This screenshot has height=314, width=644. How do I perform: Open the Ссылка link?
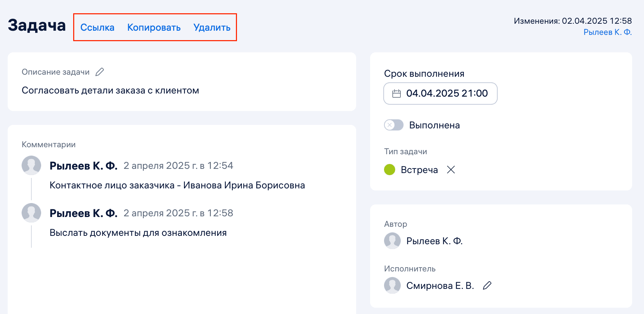pos(98,27)
